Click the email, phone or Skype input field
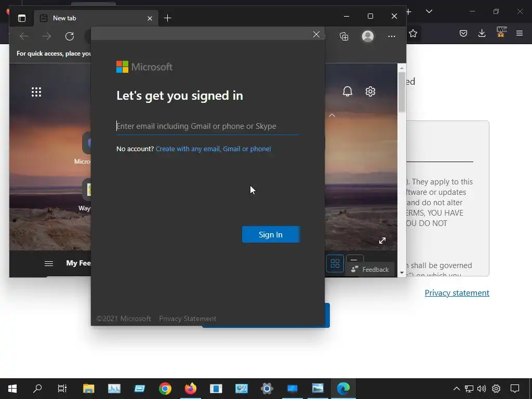Screen dimensions: 532x399 pos(208,126)
